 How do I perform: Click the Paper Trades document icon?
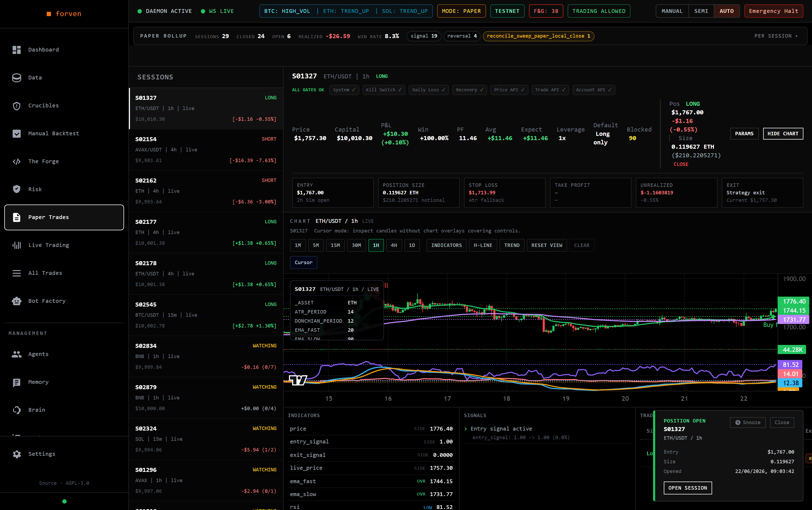17,217
